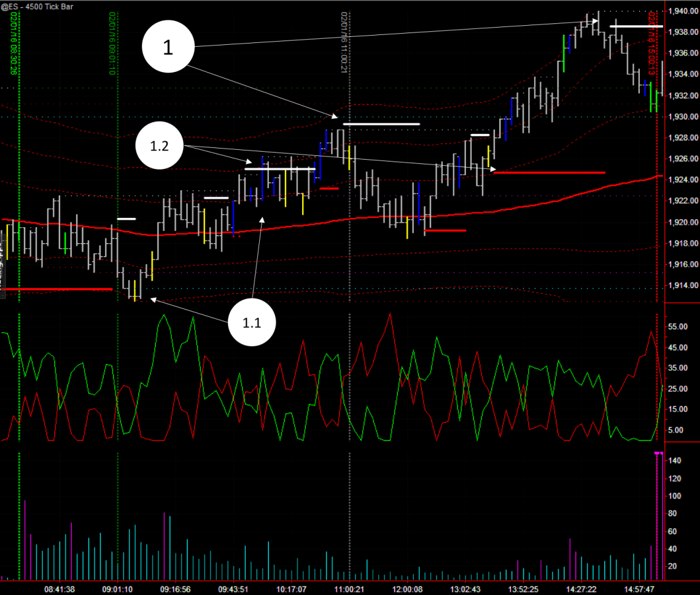Viewport: 700px width, 595px height.
Task: Click the 5.00 oscillator scale label
Action: 677,430
